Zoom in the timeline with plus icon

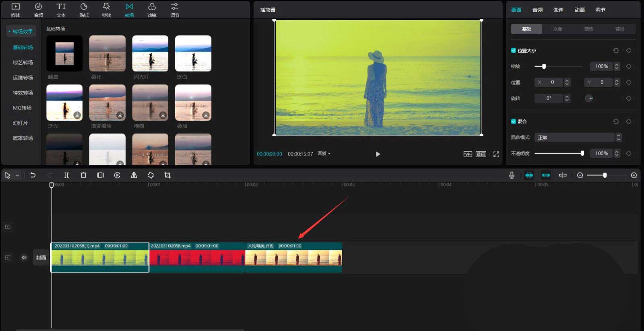point(634,175)
